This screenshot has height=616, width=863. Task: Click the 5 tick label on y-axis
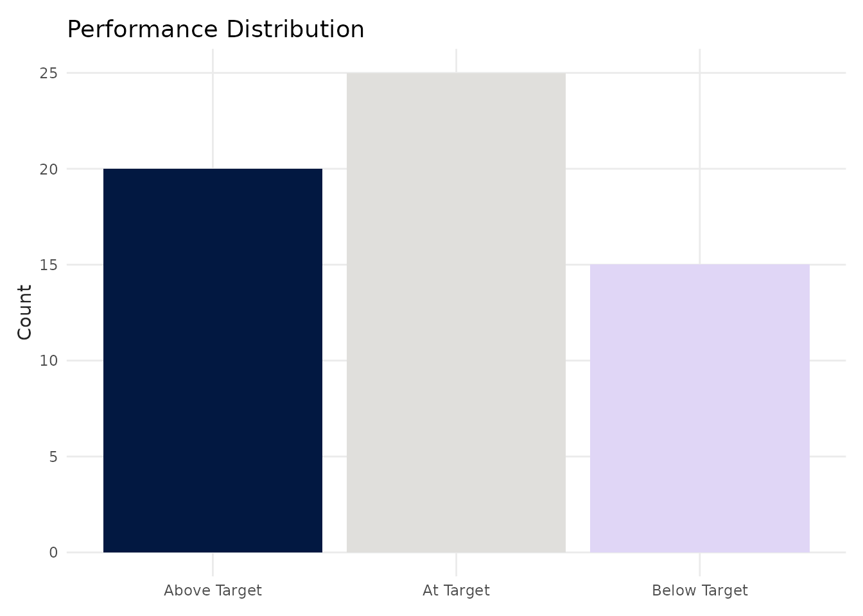pyautogui.click(x=53, y=457)
